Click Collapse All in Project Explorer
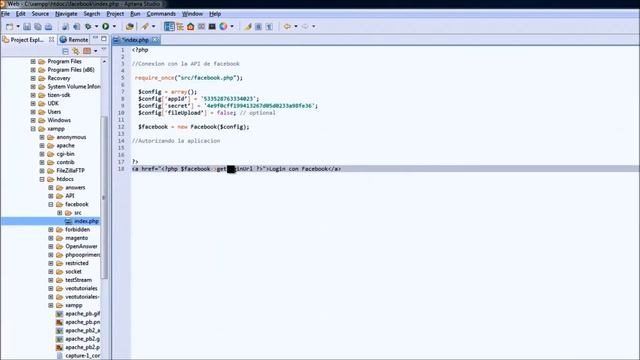The width and height of the screenshot is (640, 360). tap(65, 51)
